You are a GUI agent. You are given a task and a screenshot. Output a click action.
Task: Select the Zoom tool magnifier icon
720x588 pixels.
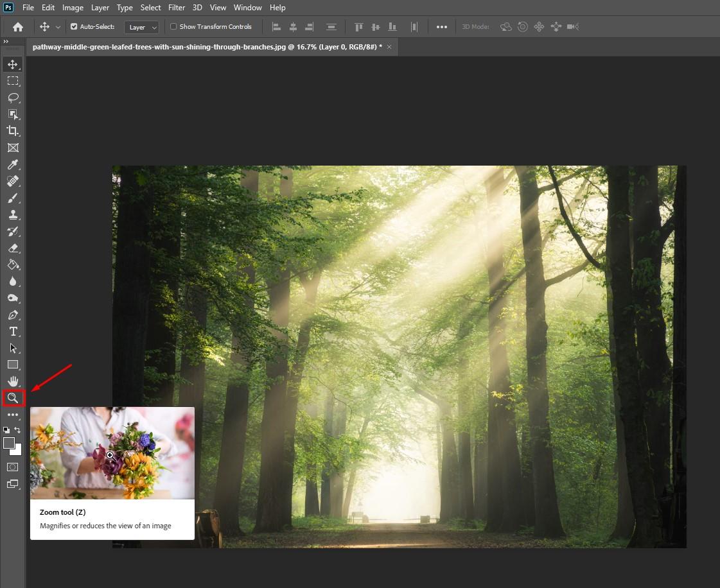12,398
